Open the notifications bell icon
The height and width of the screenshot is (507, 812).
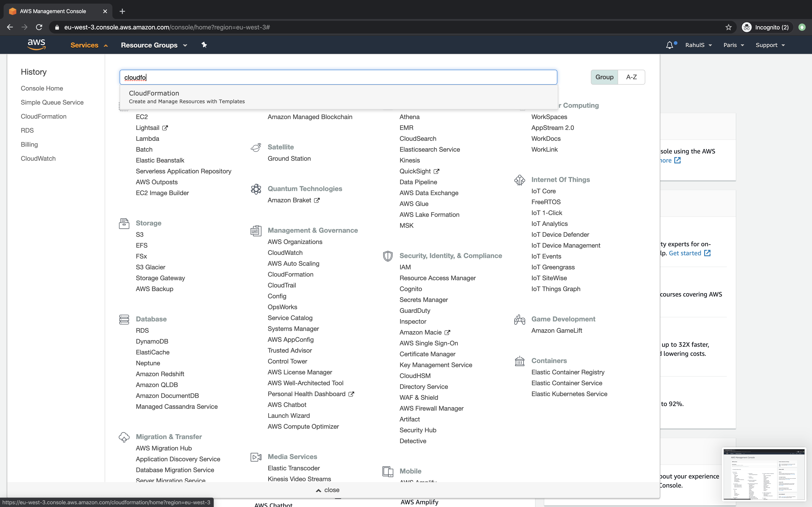[669, 45]
